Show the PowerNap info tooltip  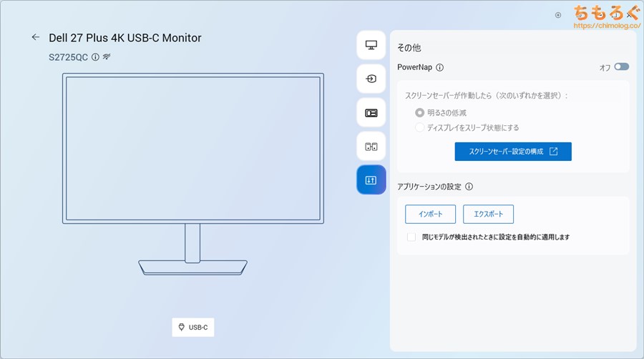coord(439,67)
